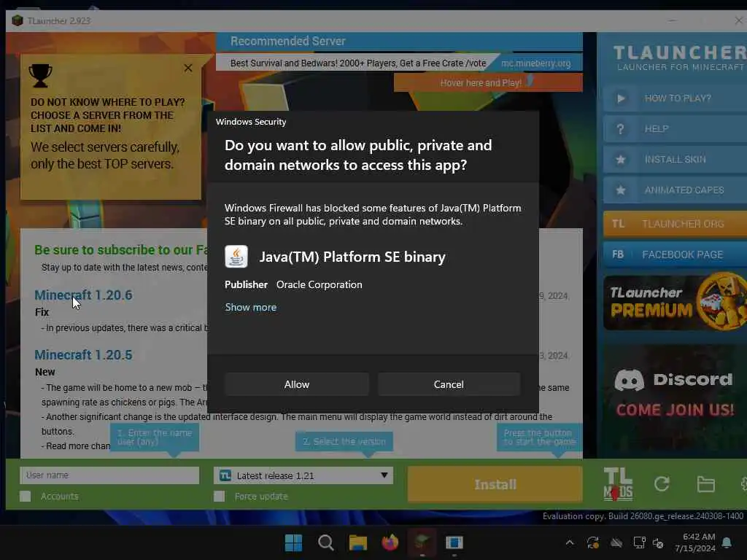The image size is (747, 560).
Task: Click the Hover here and Play banner
Action: click(488, 82)
